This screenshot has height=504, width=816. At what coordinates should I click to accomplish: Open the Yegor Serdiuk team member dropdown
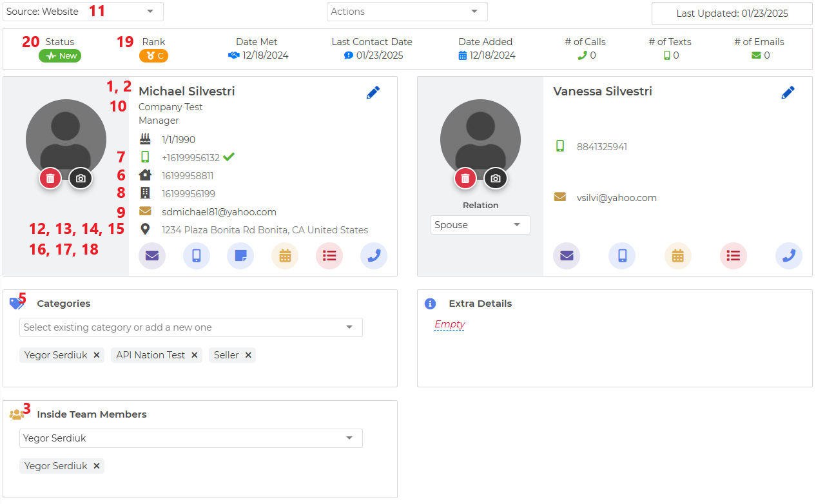[x=191, y=438]
